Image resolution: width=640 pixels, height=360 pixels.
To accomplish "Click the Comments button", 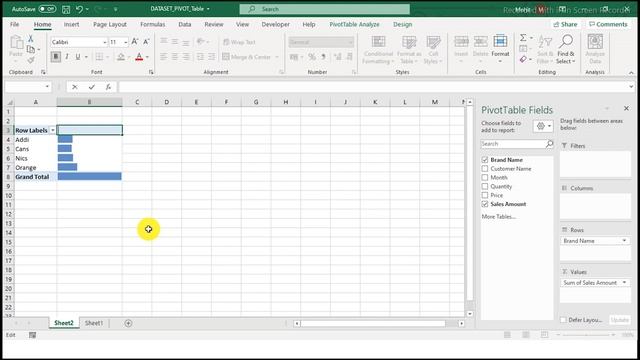I will (x=608, y=24).
